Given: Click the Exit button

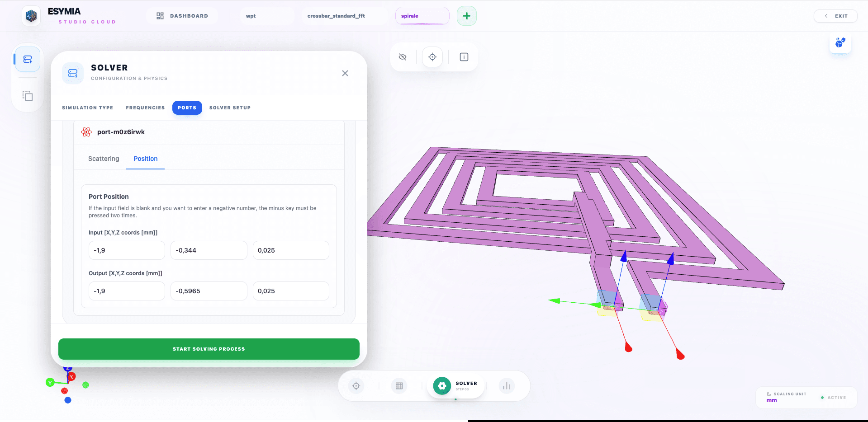Looking at the screenshot, I should pos(835,16).
